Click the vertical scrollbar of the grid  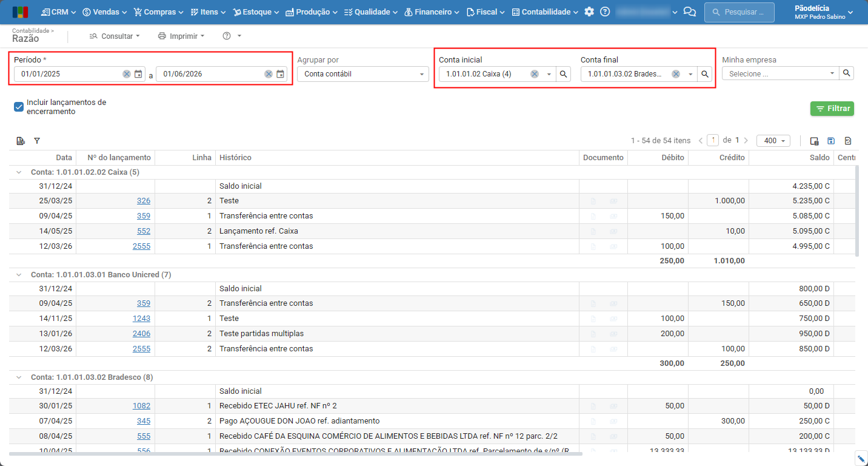(x=856, y=211)
